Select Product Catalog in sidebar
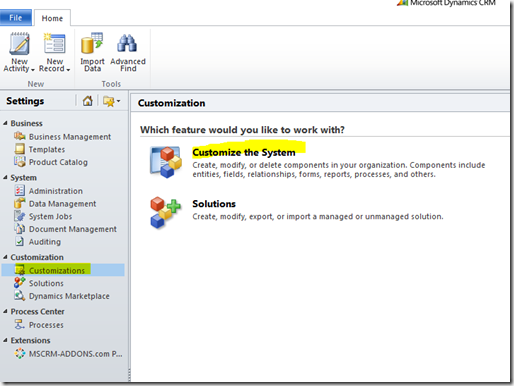The width and height of the screenshot is (514, 386). click(x=58, y=162)
